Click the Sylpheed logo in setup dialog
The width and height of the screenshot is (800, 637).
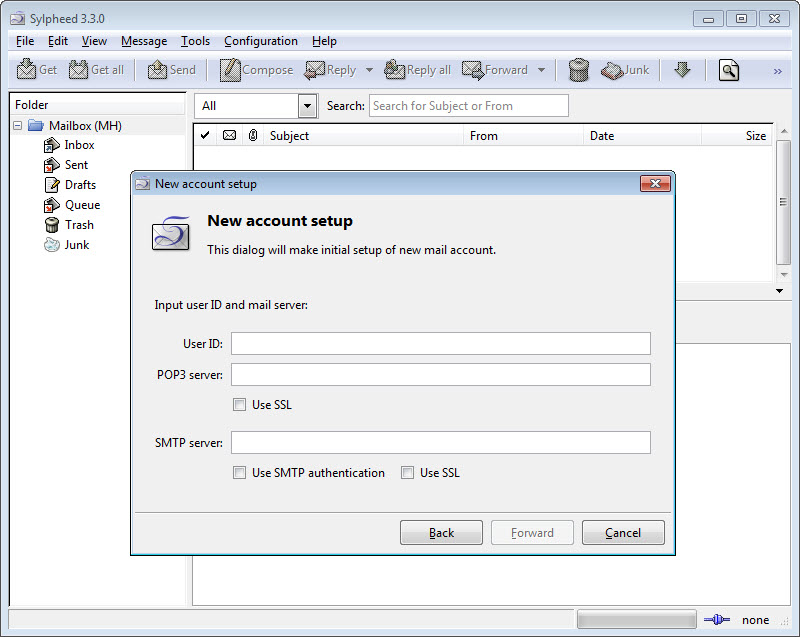[171, 233]
